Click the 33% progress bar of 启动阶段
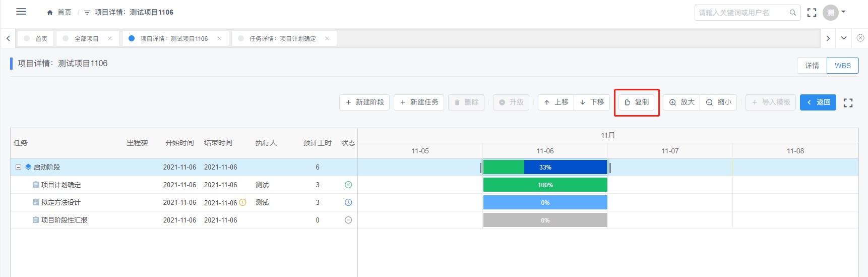The height and width of the screenshot is (277, 868). point(545,167)
